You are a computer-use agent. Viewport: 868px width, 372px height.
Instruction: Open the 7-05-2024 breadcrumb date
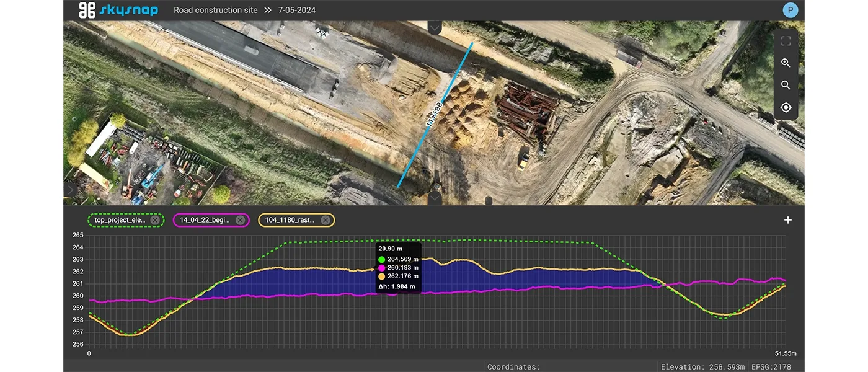pos(297,11)
